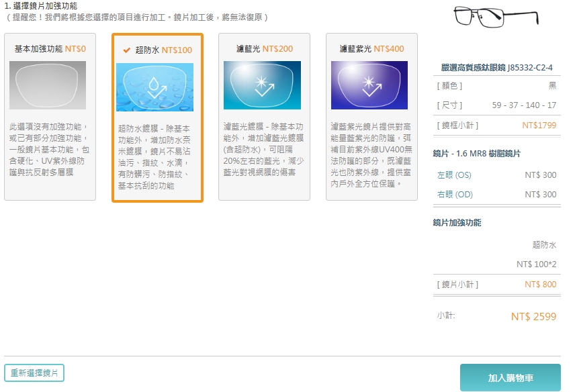Select the 濾藍光 NT$200 option card

pyautogui.click(x=264, y=117)
